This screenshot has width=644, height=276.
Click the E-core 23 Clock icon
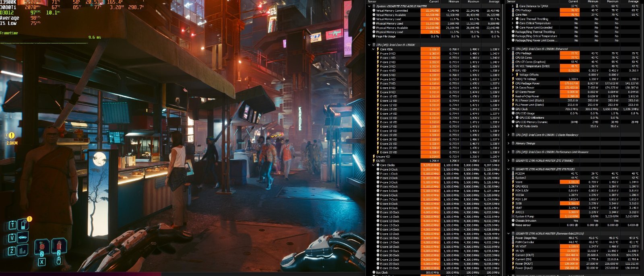(378, 268)
